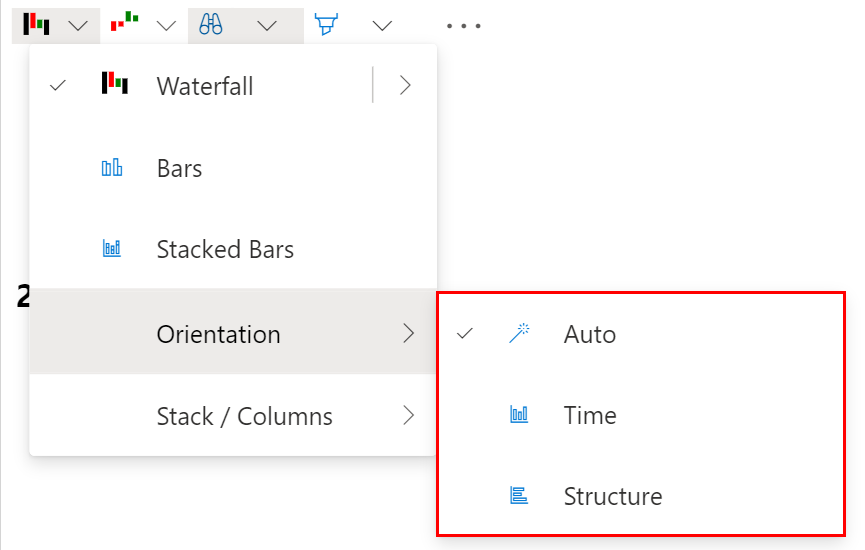The image size is (865, 550).
Task: Pick the Time orientation icon
Action: pos(519,415)
